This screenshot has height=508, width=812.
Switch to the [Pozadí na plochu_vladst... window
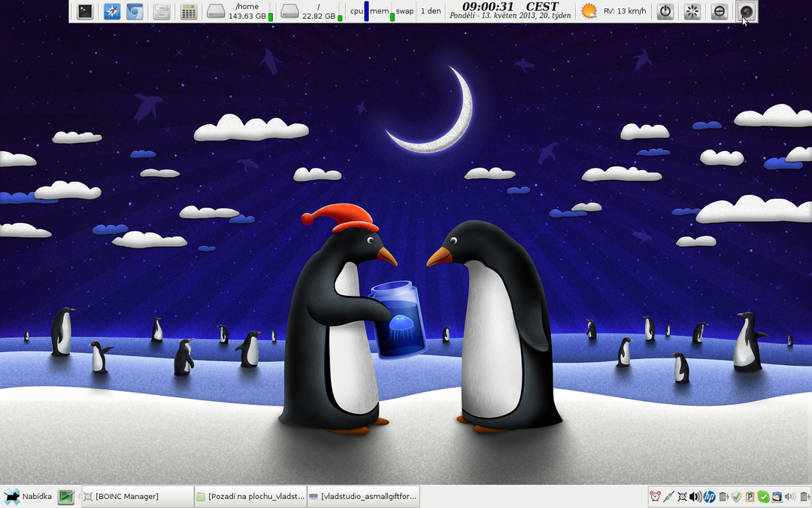[250, 497]
